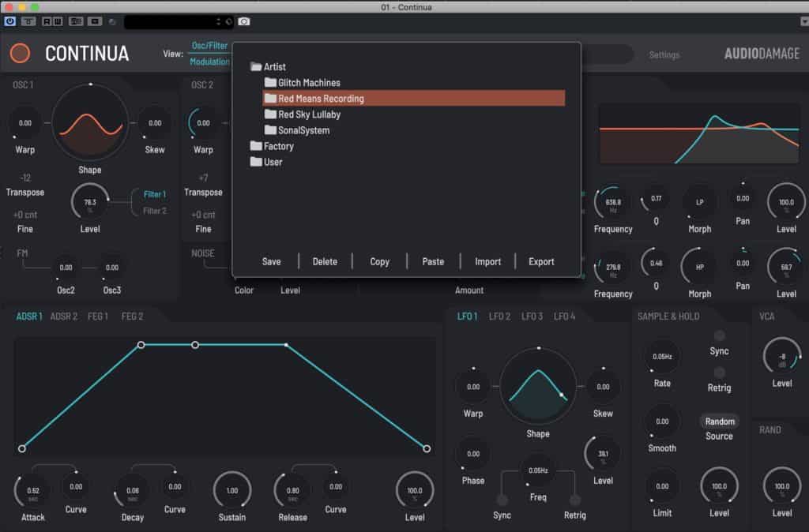
Task: Click the Import preset button
Action: click(x=488, y=261)
